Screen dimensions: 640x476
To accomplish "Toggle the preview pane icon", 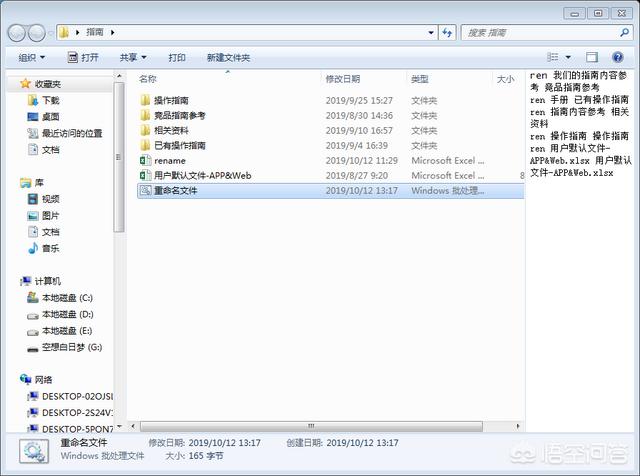I will pos(592,57).
